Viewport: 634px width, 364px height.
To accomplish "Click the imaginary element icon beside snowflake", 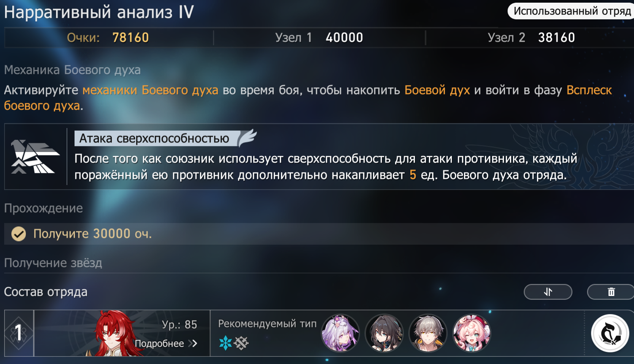I will [241, 343].
